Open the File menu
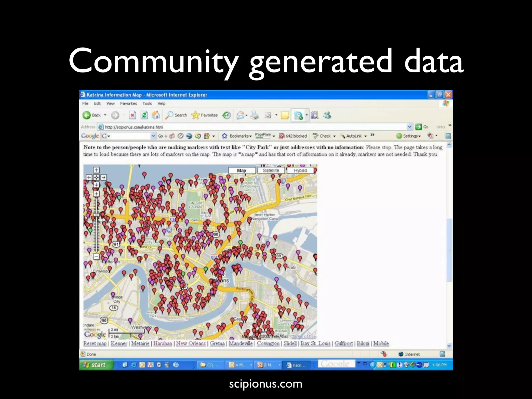This screenshot has width=532, height=399. pyautogui.click(x=85, y=103)
